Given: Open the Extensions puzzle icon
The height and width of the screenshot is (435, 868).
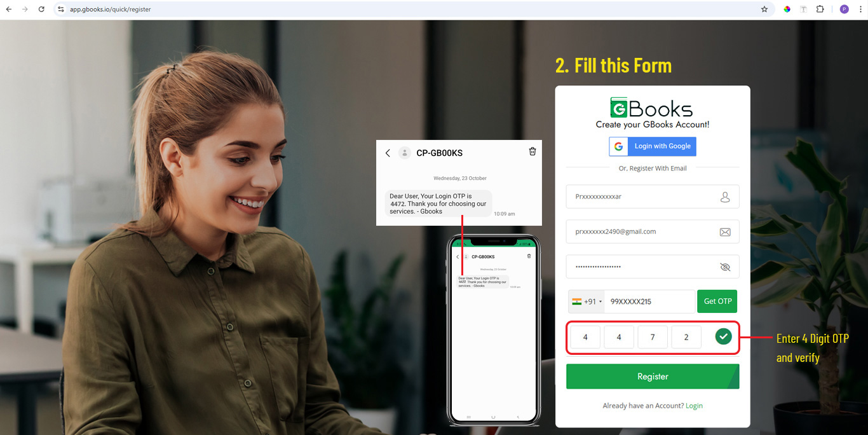Looking at the screenshot, I should (x=820, y=10).
